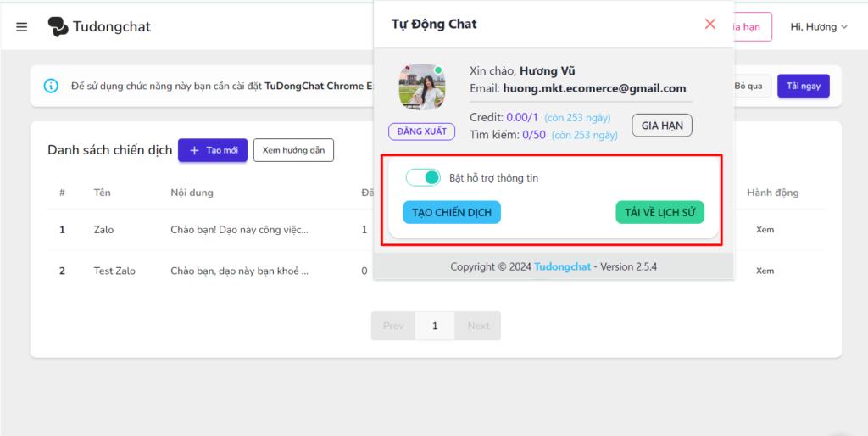Click the Zalo campaign name cell

[103, 229]
